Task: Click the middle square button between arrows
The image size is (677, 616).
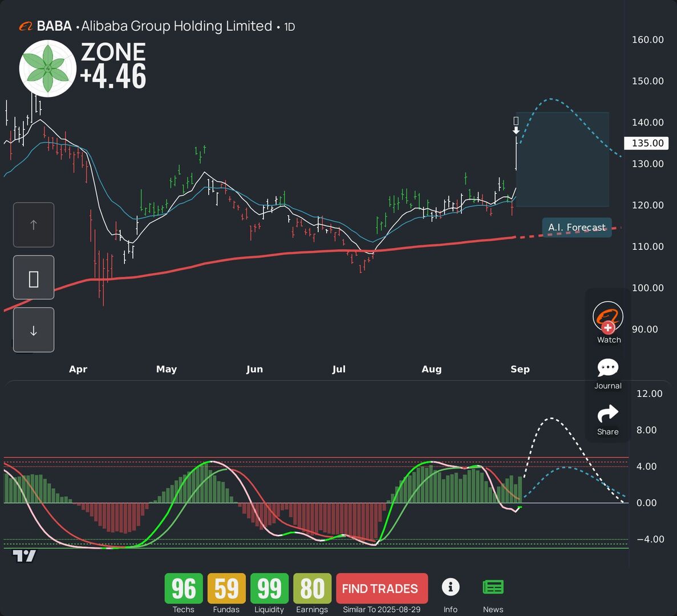Action: click(x=34, y=278)
